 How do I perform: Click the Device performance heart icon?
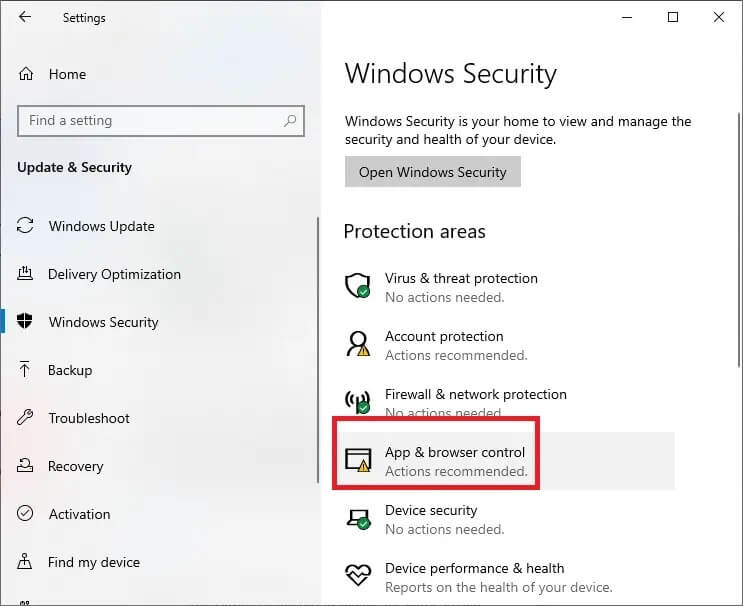[358, 575]
